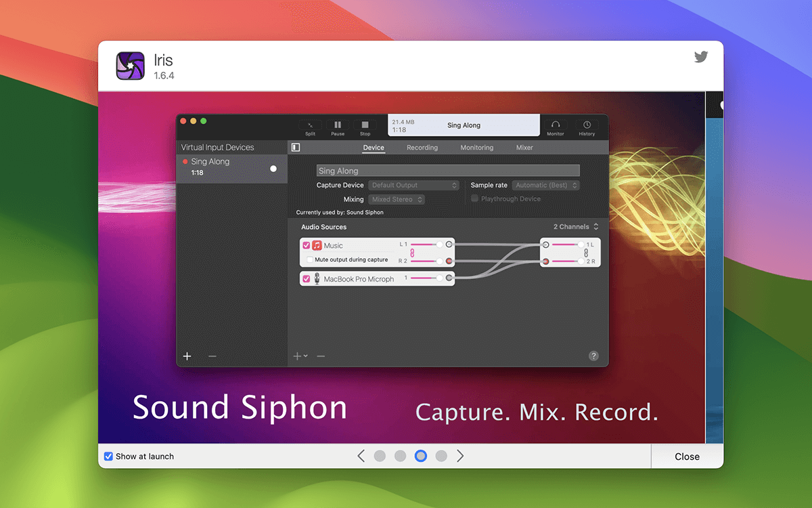The height and width of the screenshot is (508, 812).
Task: Toggle the link icon between L1 and R2
Action: (412, 253)
